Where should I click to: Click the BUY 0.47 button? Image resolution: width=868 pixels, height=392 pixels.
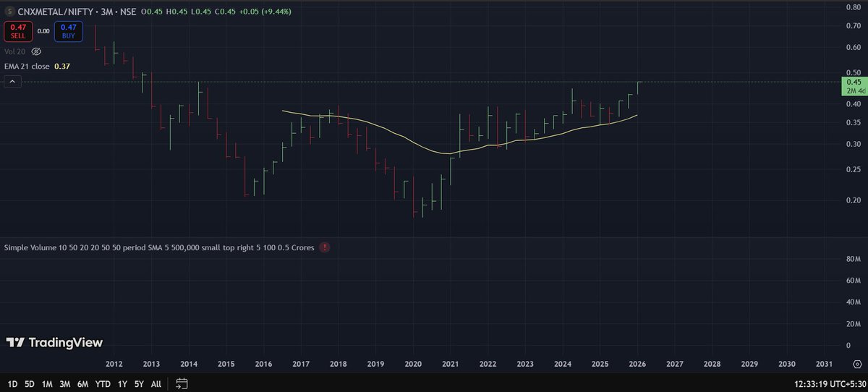(67, 31)
